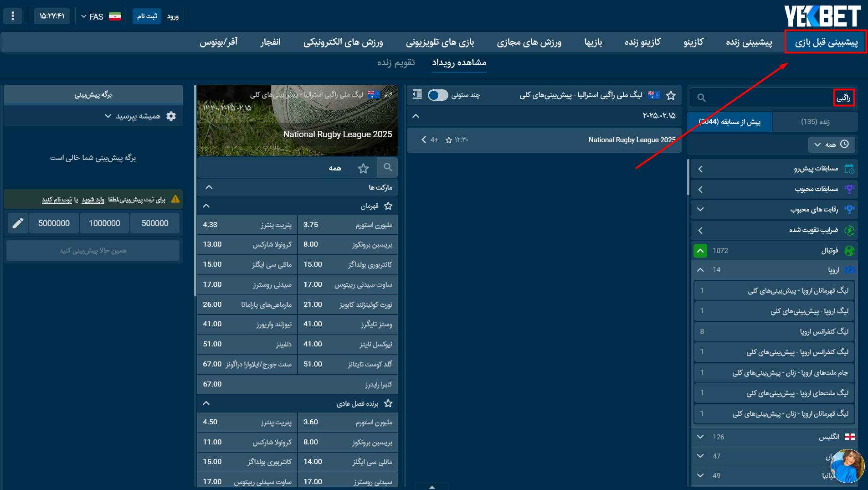868x490 pixels.
Task: Select کنبرا رایدرز odds 67.00
Action: pyautogui.click(x=298, y=384)
